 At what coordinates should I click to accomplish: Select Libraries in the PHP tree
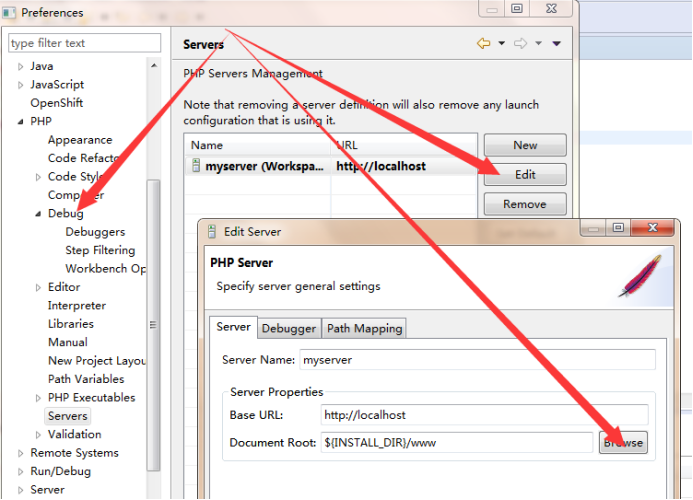[71, 324]
